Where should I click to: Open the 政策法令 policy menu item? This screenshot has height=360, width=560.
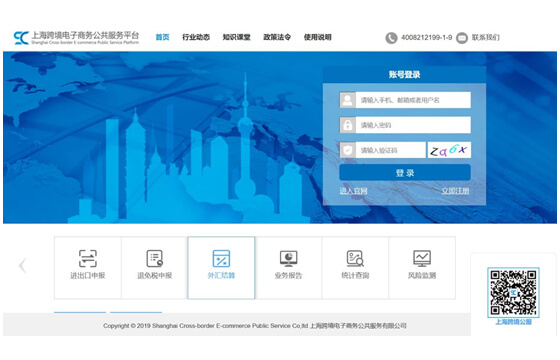(x=277, y=37)
